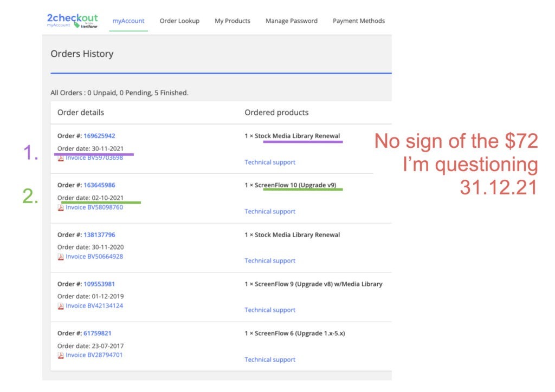Select product text ScreenFlow 10 (Upgrade v9)
This screenshot has height=392, width=555.
point(295,185)
